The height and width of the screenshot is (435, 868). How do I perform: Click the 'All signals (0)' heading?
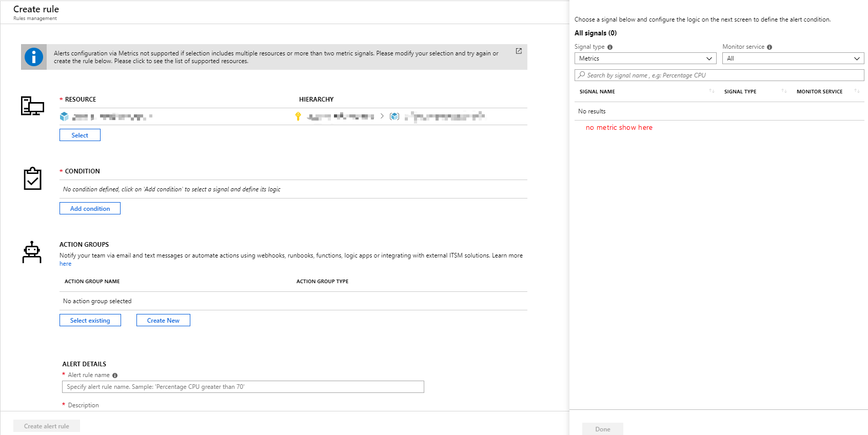596,33
